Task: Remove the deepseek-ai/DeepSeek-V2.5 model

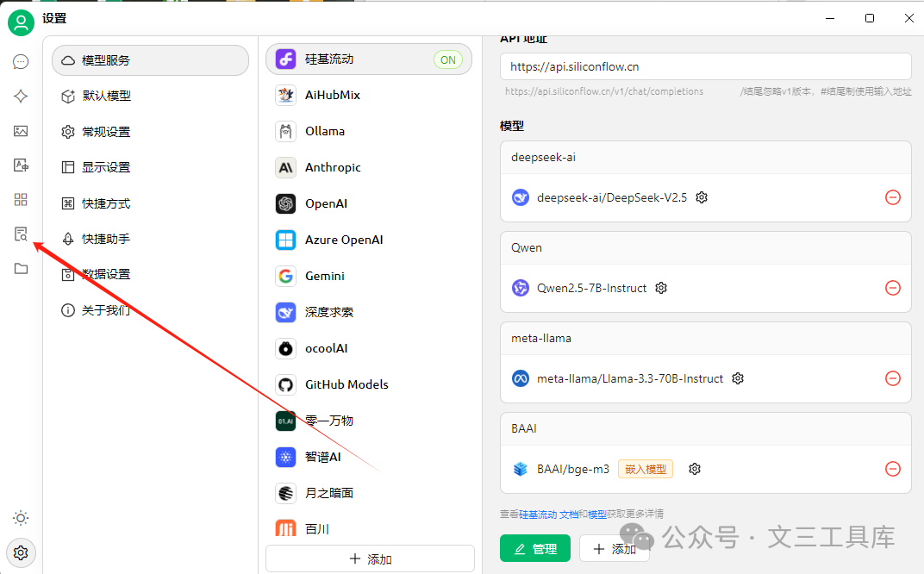Action: (x=893, y=197)
